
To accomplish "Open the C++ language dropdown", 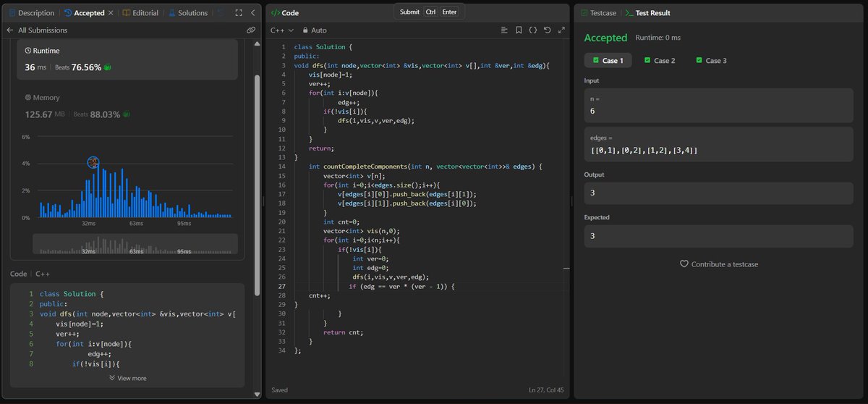I will (281, 30).
